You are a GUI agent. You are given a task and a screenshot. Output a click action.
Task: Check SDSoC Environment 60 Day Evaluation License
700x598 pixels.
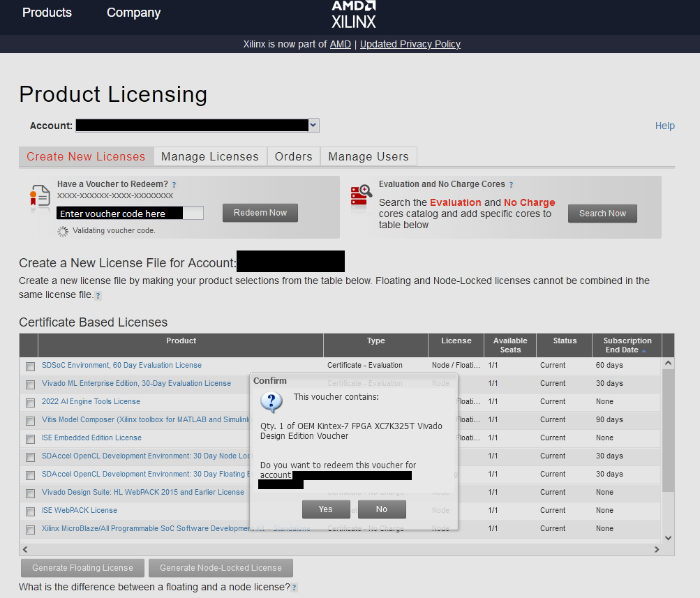30,366
